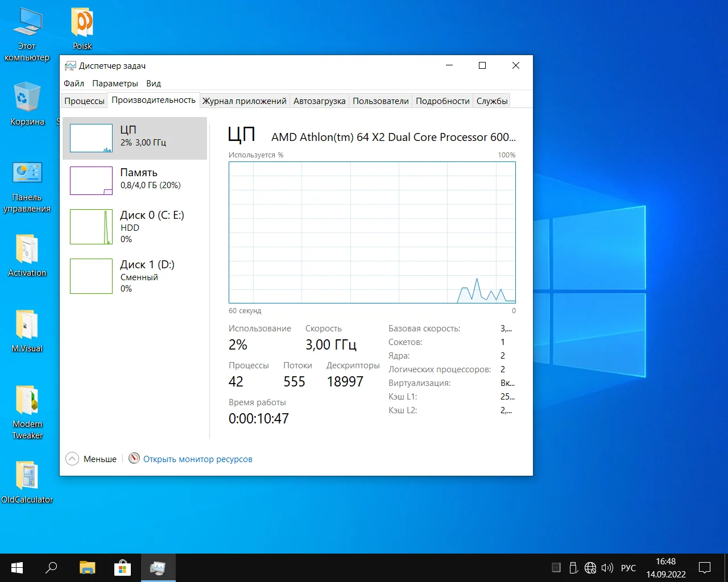
Task: Click the 'Время работы' label
Action: point(257,402)
